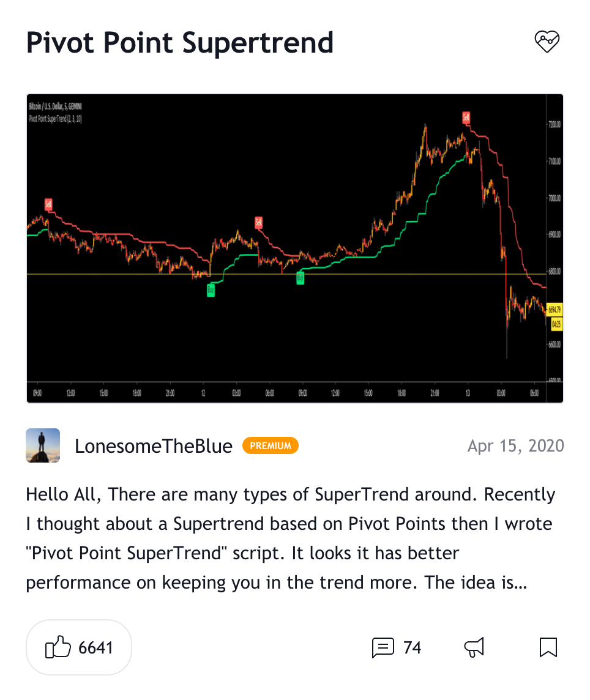
Task: Open the LonesomeTheBlue author profile link
Action: tap(153, 446)
